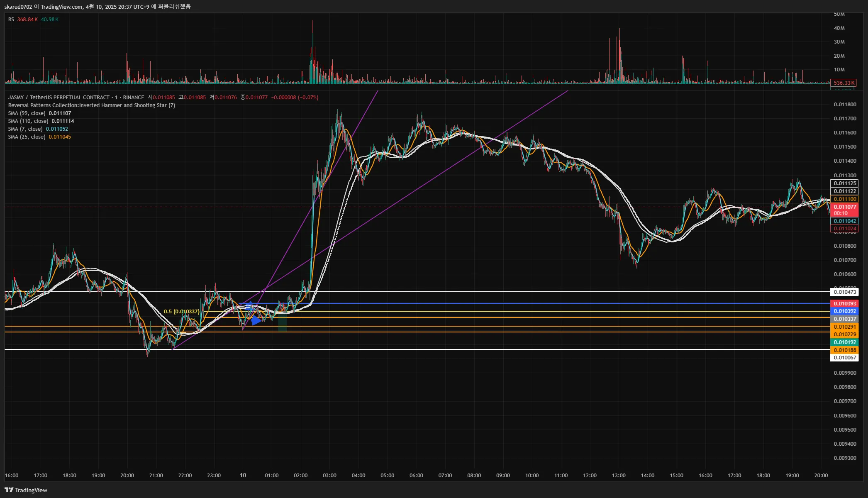Viewport: 868px width, 498px height.
Task: Click the 03:00 time axis label
Action: click(329, 475)
